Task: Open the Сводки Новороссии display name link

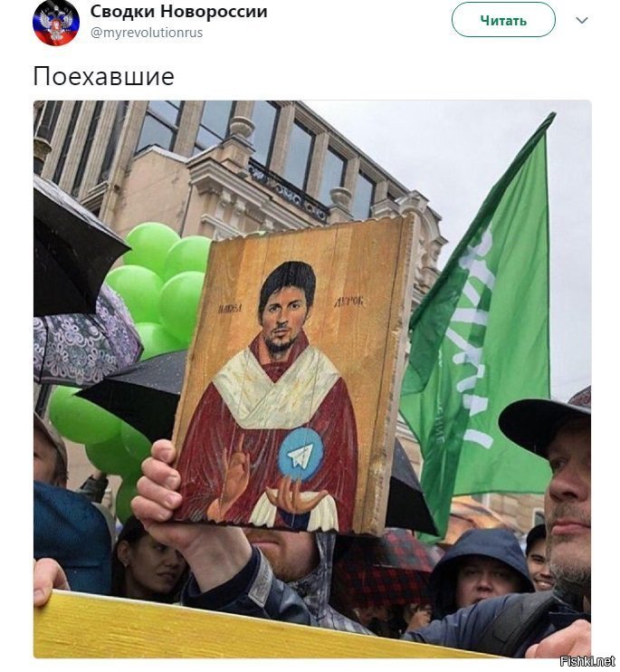Action: 178,12
